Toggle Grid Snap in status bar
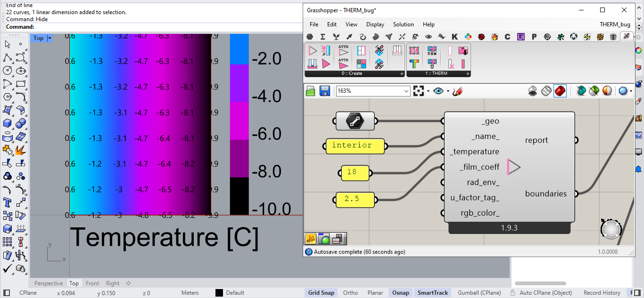The height and width of the screenshot is (298, 644). click(x=321, y=293)
